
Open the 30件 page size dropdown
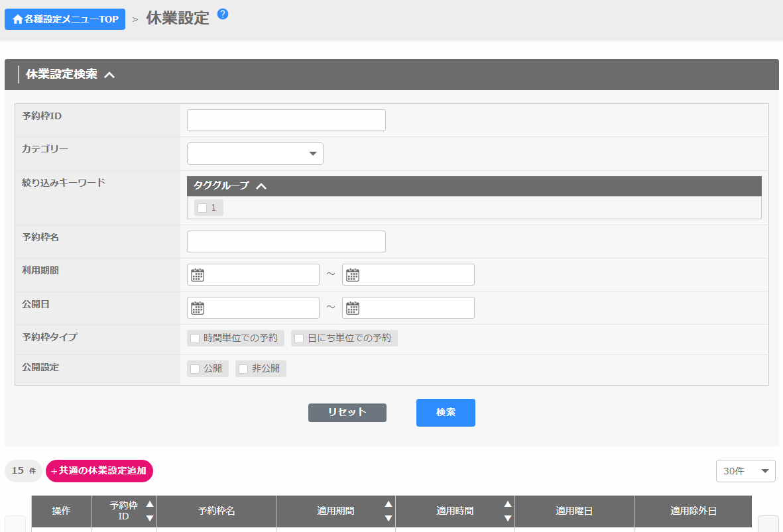745,471
